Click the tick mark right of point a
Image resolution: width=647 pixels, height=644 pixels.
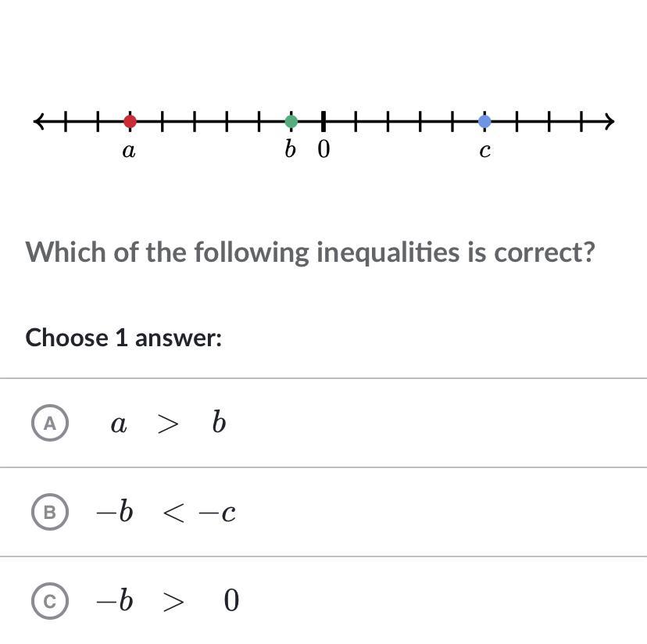pos(163,121)
